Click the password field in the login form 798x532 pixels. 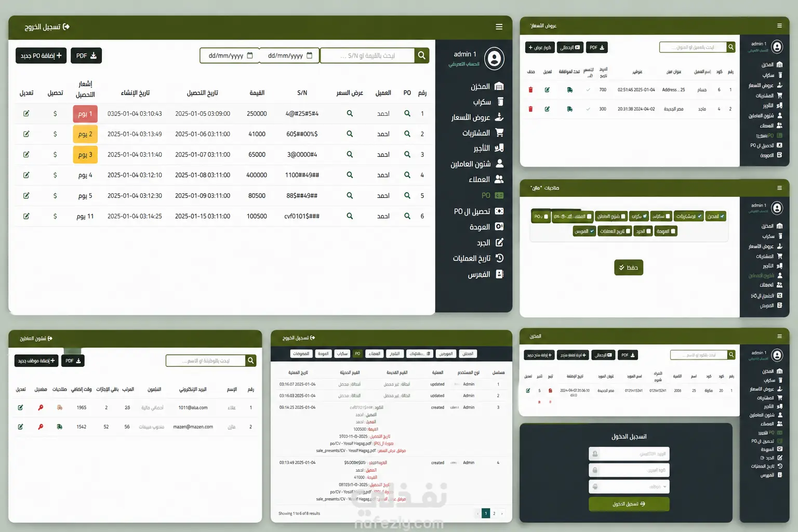(629, 470)
